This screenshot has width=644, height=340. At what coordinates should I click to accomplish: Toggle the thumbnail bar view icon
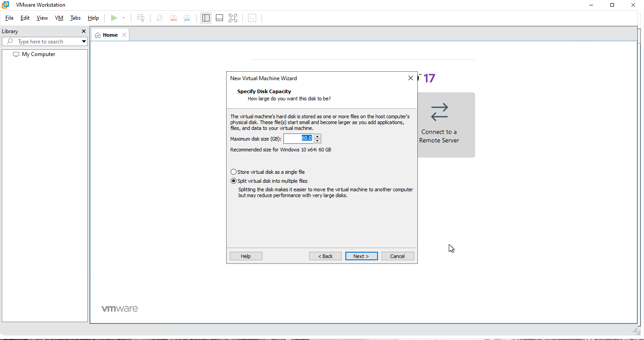(x=219, y=18)
